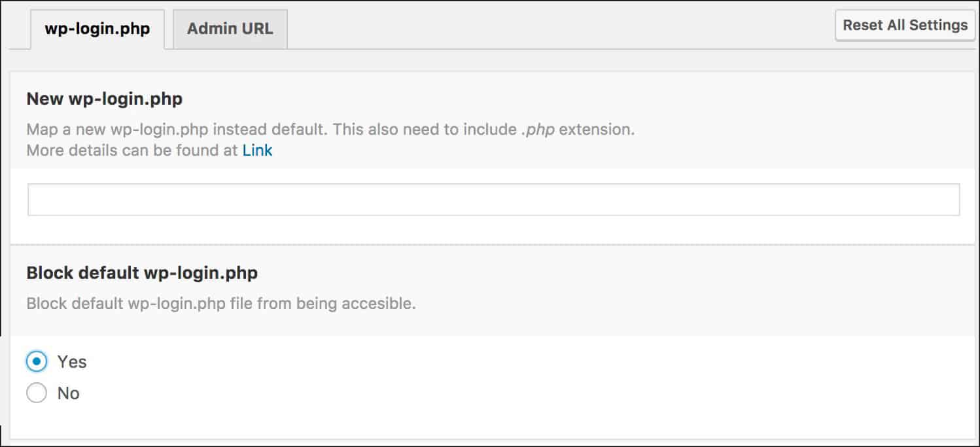Focus the New wp-login.php text field
This screenshot has height=447, width=980.
coord(493,200)
